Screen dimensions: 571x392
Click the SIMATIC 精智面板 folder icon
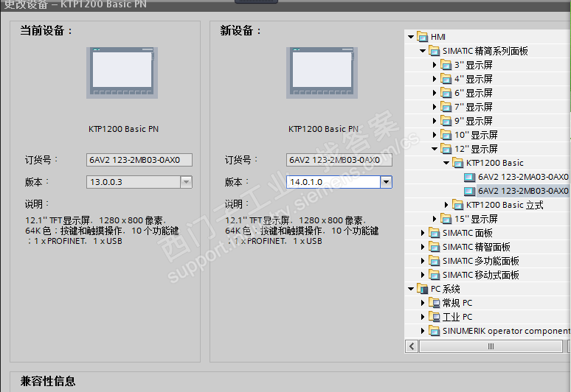pyautogui.click(x=434, y=247)
